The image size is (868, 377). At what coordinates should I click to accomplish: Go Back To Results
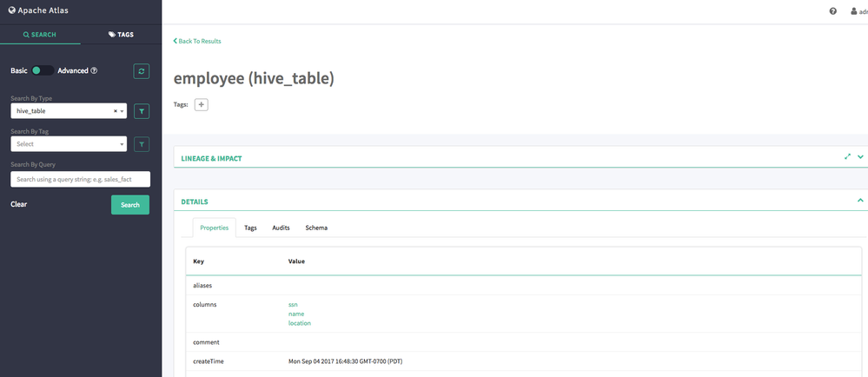(197, 41)
